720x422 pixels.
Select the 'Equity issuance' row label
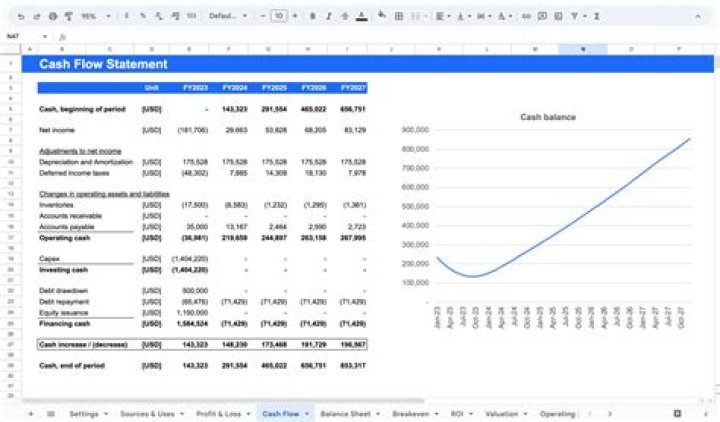(x=63, y=313)
